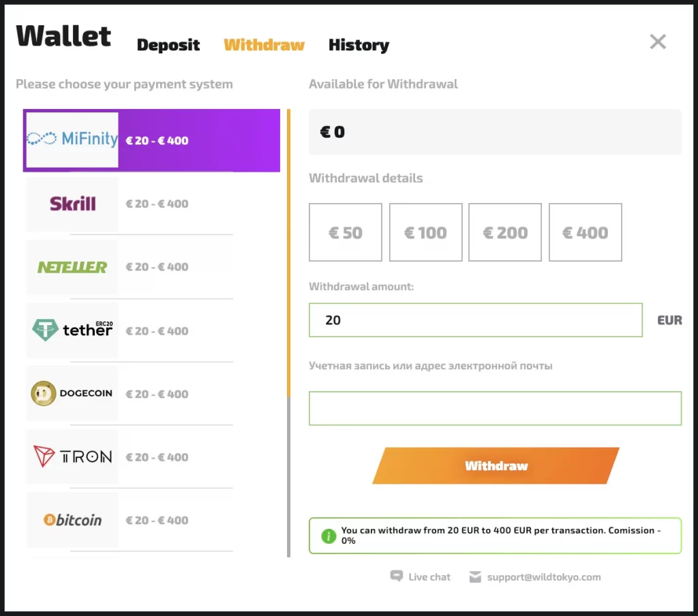Open the Live chat link

429,577
